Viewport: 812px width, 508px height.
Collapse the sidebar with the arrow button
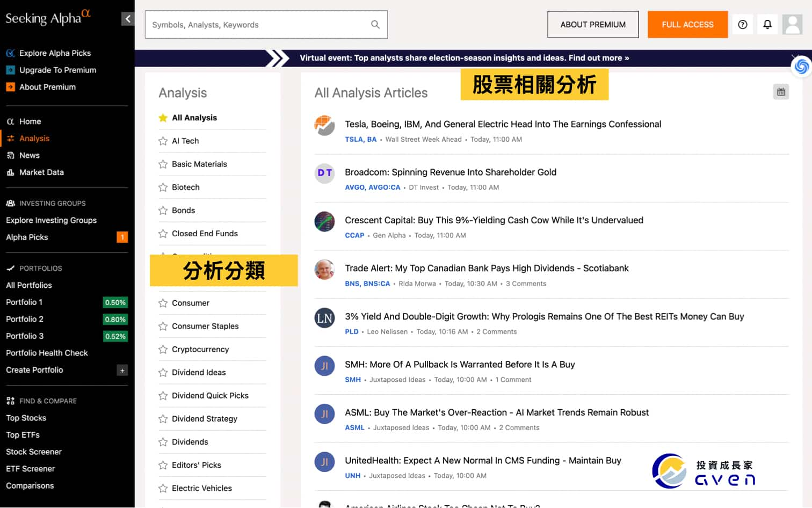coord(127,19)
